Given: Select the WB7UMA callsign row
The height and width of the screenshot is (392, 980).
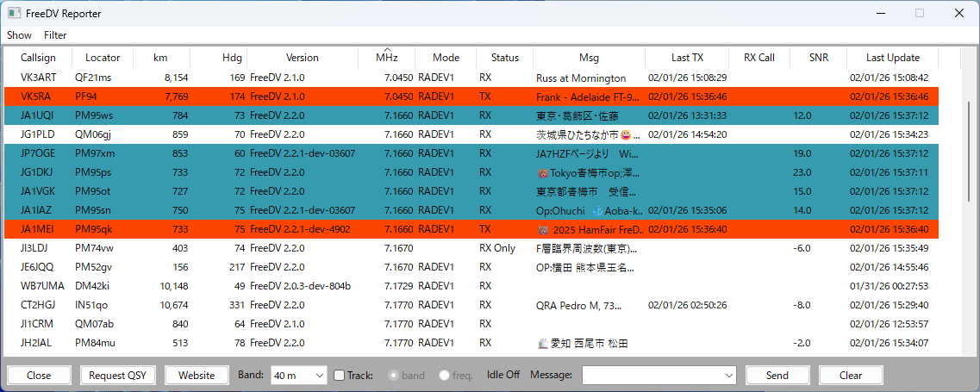Looking at the screenshot, I should click(471, 286).
